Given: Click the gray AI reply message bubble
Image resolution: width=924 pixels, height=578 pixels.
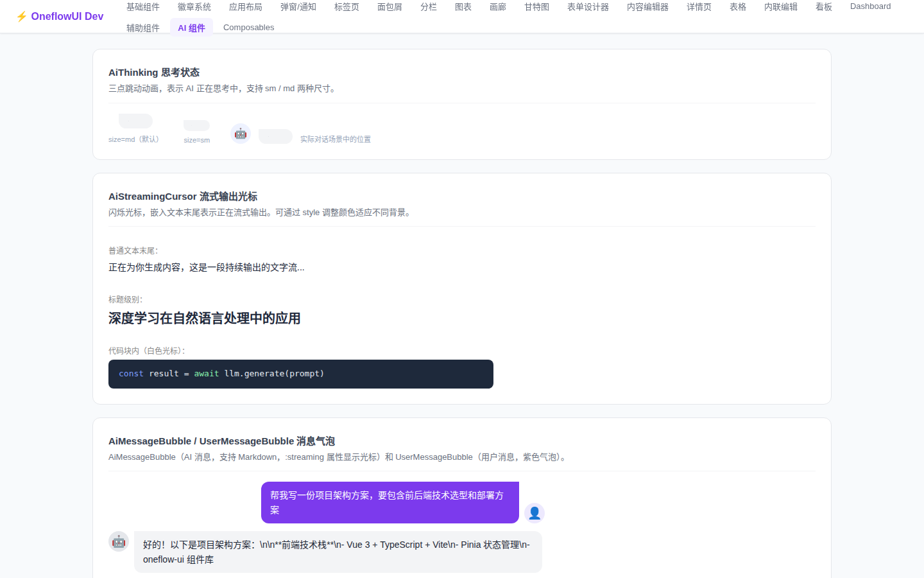Looking at the screenshot, I should [x=338, y=552].
